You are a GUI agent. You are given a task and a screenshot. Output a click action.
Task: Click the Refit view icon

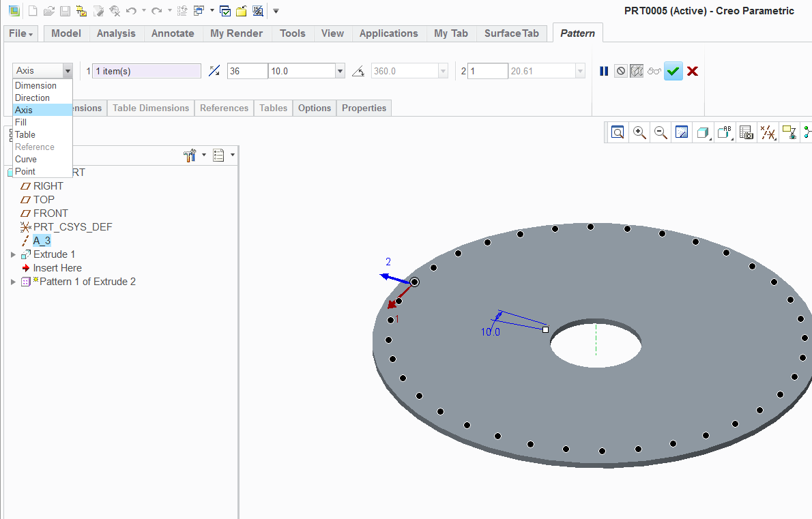(x=618, y=132)
